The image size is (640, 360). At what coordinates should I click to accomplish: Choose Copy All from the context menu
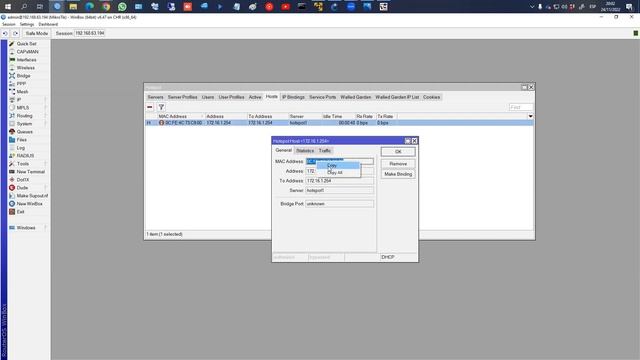coord(338,173)
